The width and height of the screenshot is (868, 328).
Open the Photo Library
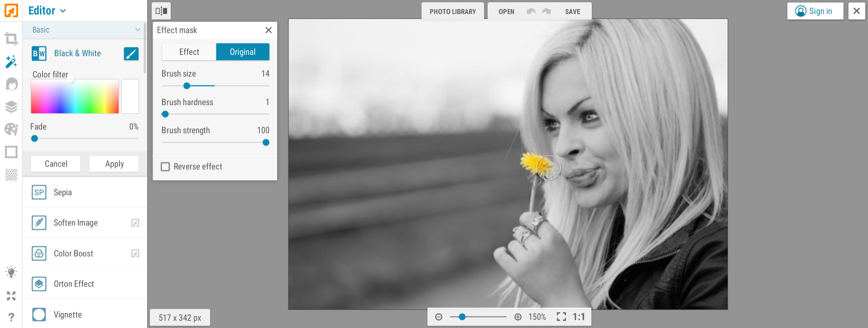point(452,11)
